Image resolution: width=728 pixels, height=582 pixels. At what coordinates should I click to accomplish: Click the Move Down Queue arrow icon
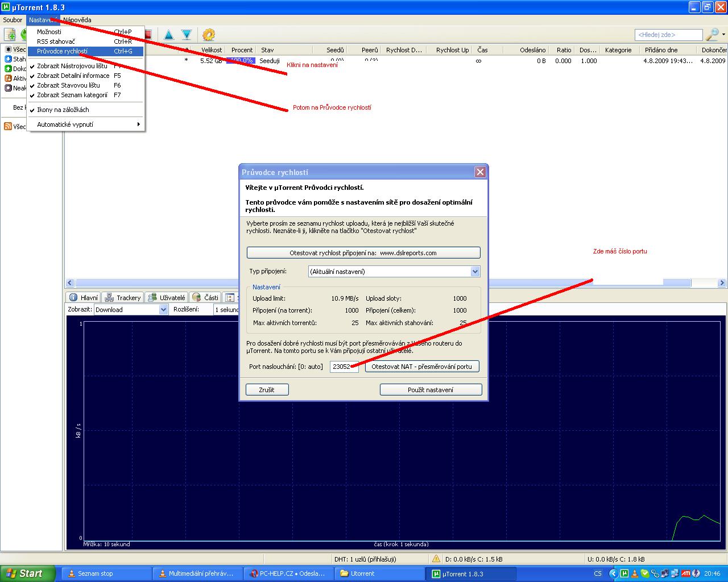pyautogui.click(x=186, y=35)
